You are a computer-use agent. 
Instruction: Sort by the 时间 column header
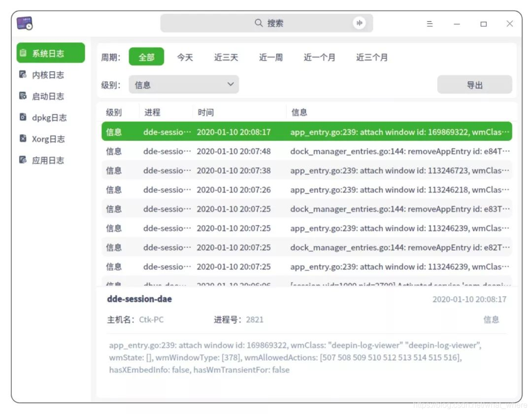tap(205, 112)
